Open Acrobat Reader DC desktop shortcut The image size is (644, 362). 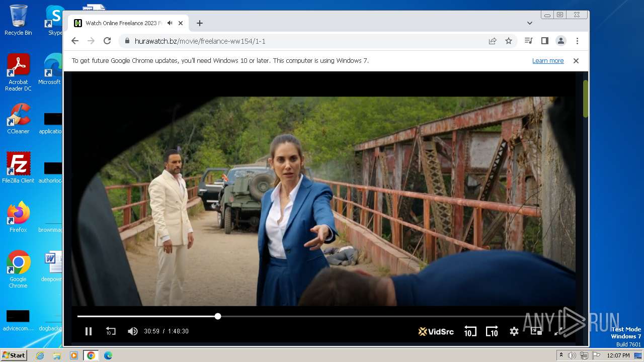[18, 73]
